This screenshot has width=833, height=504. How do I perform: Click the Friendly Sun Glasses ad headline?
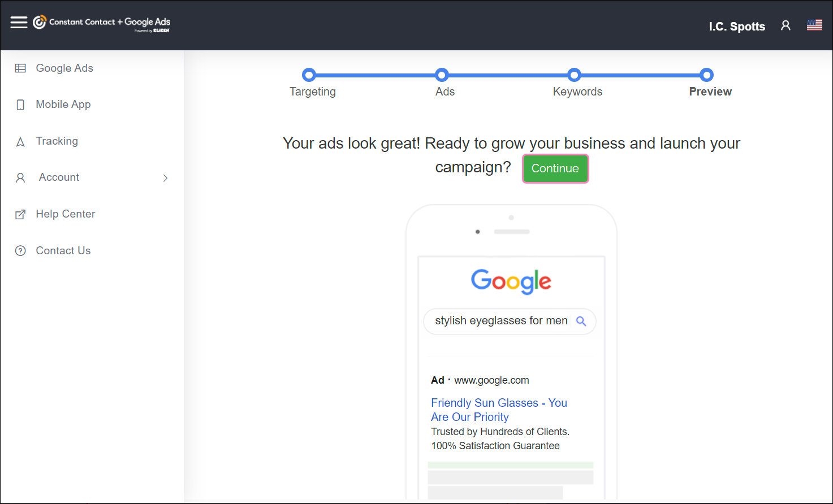tap(499, 410)
